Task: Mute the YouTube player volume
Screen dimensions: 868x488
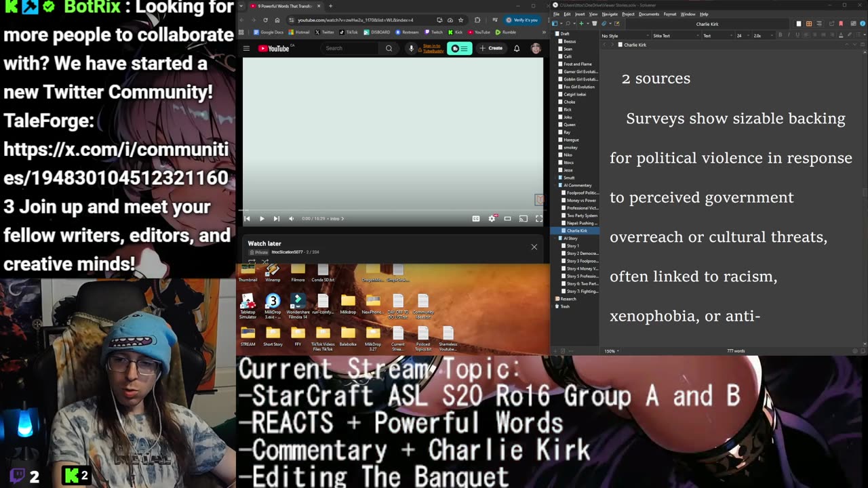Action: pyautogui.click(x=292, y=218)
